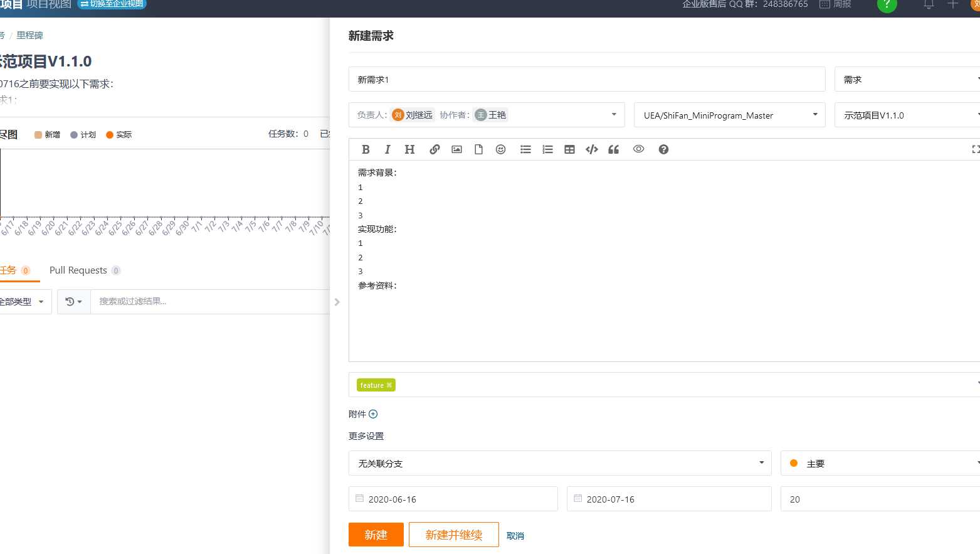Insert a block quote
Screen dimensions: 980x554
tap(613, 149)
